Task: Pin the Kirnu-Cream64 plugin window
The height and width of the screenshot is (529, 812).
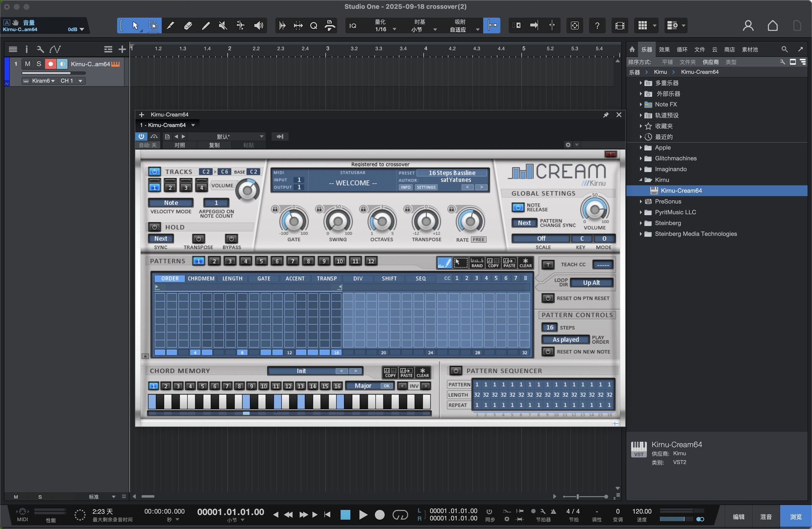Action: (606, 115)
